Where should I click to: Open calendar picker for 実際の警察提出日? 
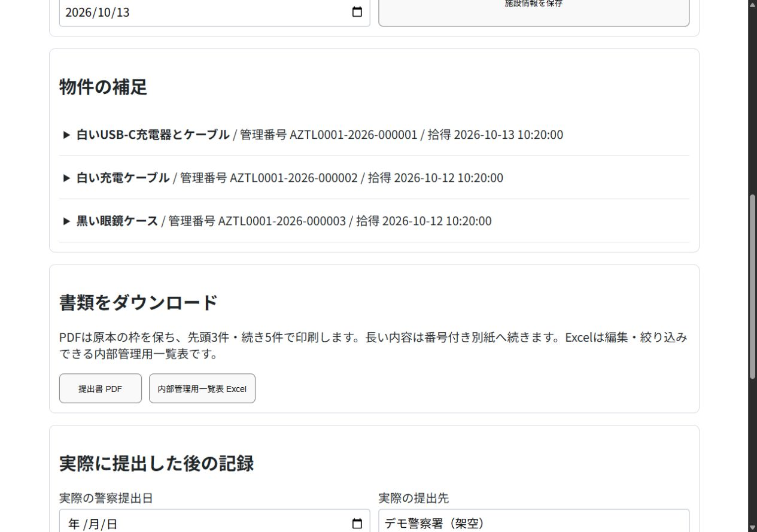[357, 524]
